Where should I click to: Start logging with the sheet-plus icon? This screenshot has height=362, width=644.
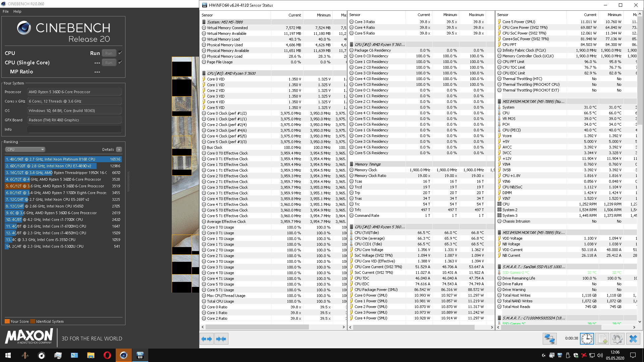tap(602, 339)
